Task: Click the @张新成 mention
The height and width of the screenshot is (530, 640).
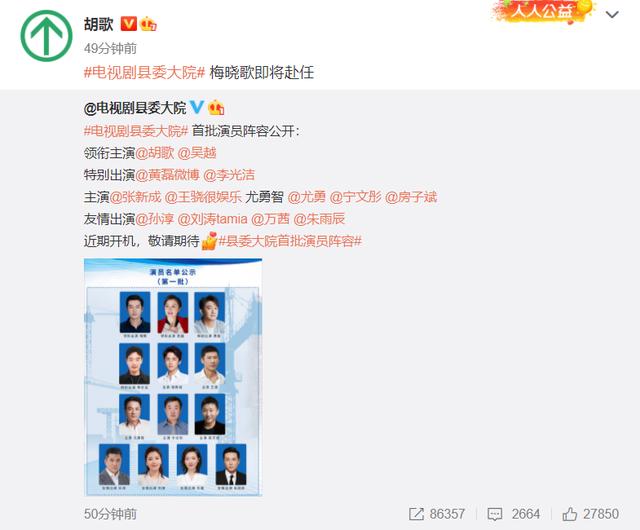Action: coord(136,197)
